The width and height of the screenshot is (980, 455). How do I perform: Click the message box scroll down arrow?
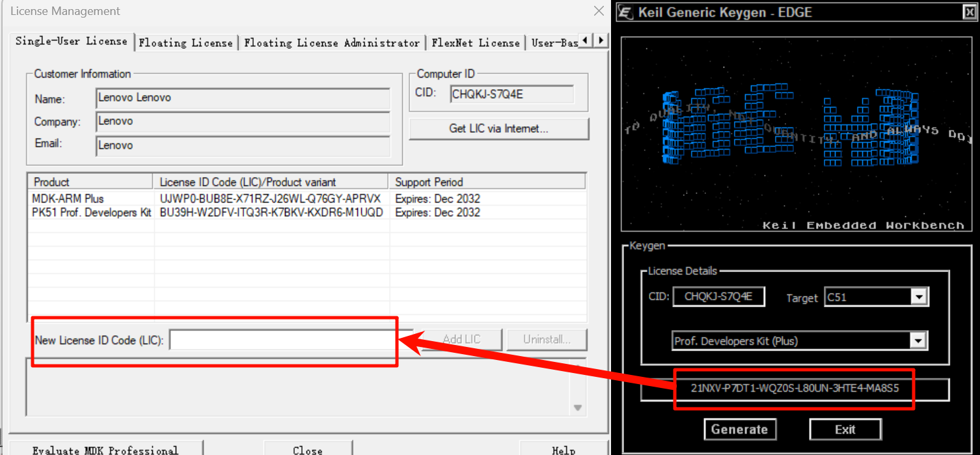[x=577, y=407]
